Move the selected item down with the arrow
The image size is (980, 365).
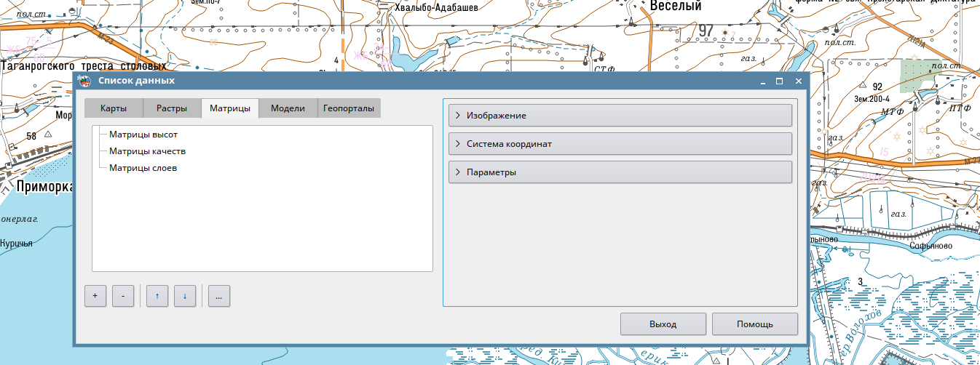(x=185, y=296)
